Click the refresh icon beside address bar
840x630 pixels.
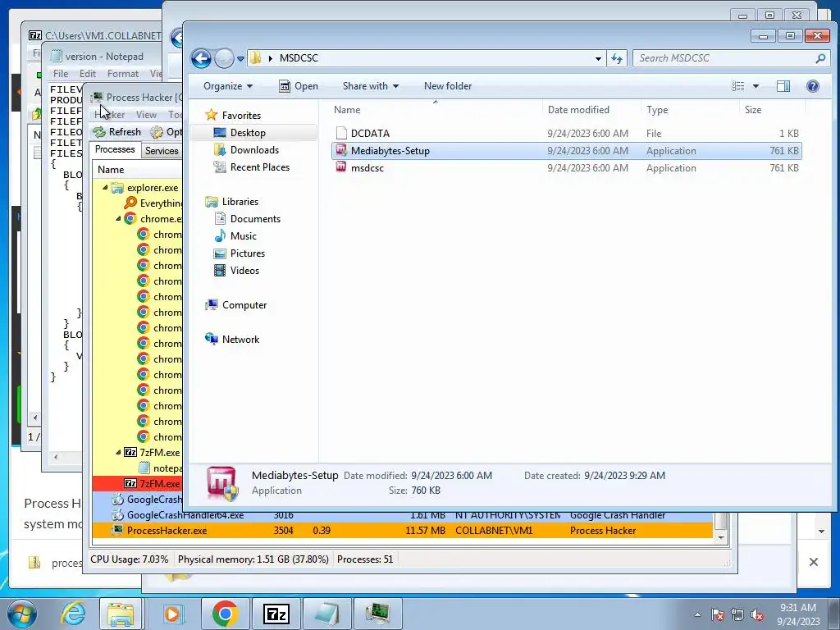coord(617,58)
